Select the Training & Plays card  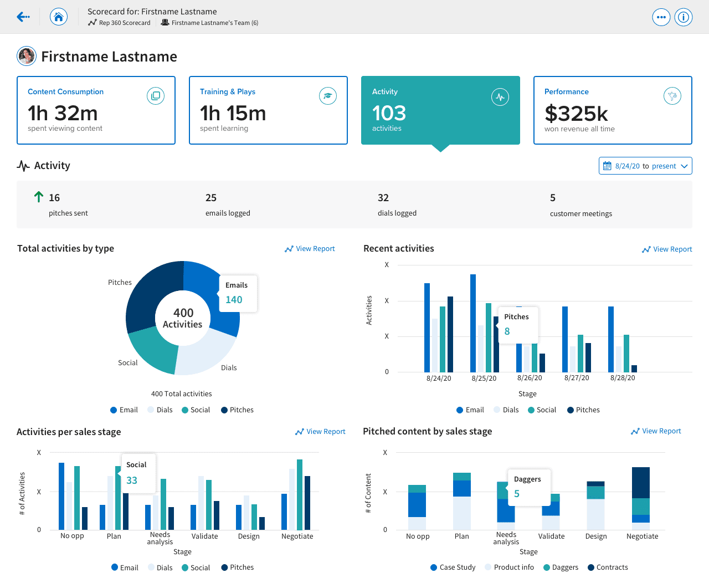pyautogui.click(x=268, y=110)
